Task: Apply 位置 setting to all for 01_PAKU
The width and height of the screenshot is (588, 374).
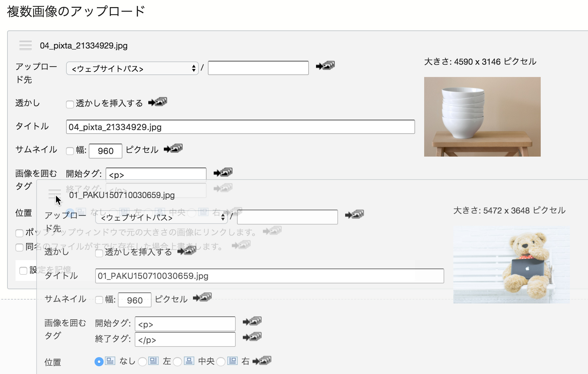Action: 262,361
